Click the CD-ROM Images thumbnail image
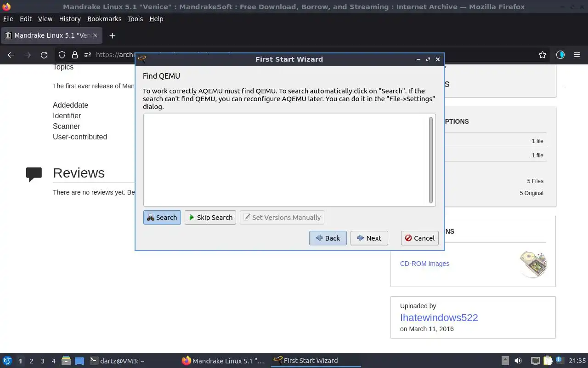Viewport: 588px width, 368px height. 533,264
